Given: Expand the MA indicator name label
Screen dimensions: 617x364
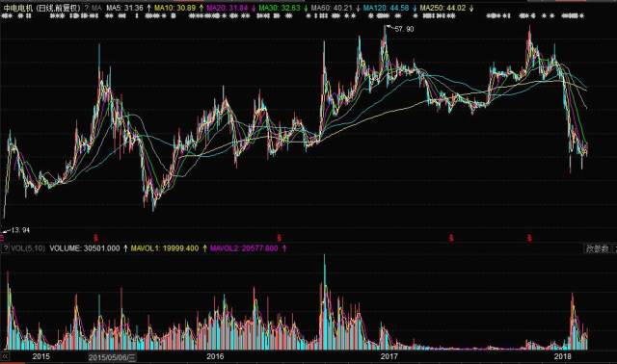Looking at the screenshot, I should 96,8.
